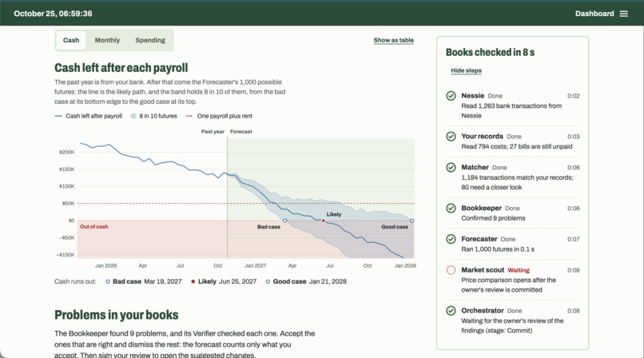This screenshot has height=358, width=644.
Task: Click the 8 in 10 futures legend swatch
Action: (x=133, y=116)
